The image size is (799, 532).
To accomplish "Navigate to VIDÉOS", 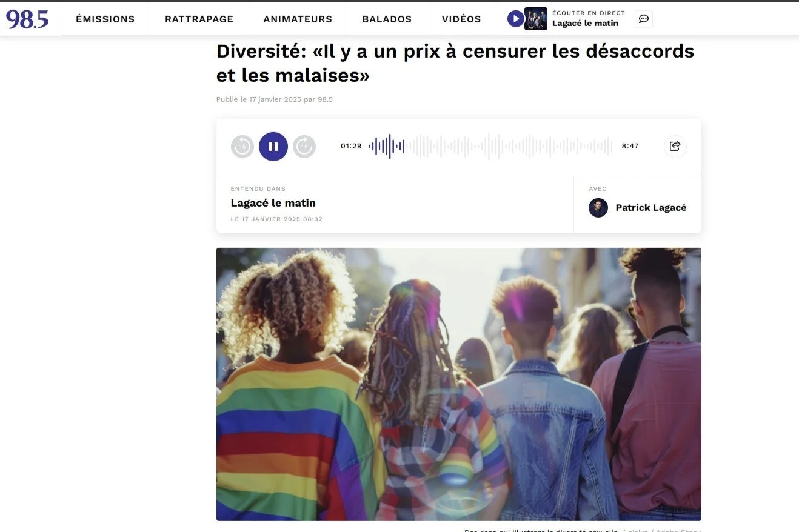I will point(461,19).
